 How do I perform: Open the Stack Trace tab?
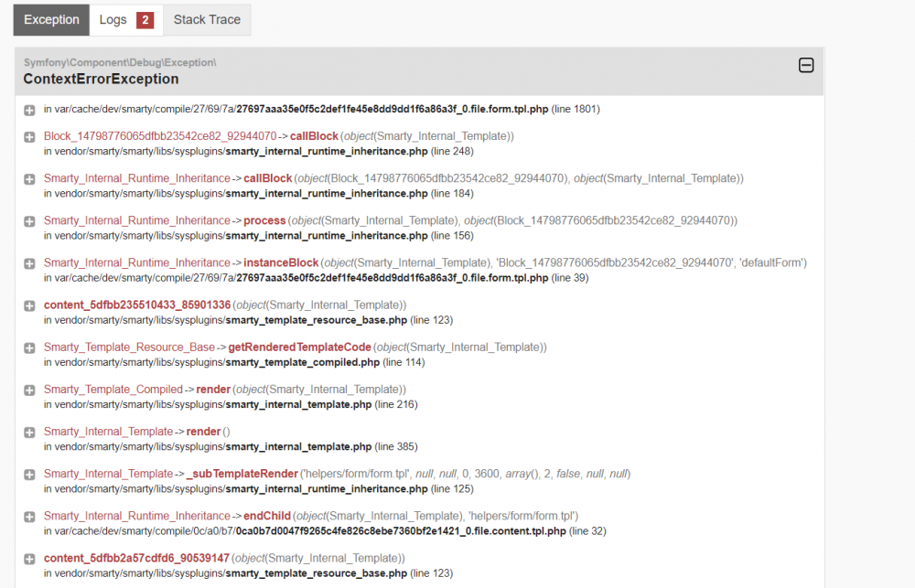coord(207,19)
